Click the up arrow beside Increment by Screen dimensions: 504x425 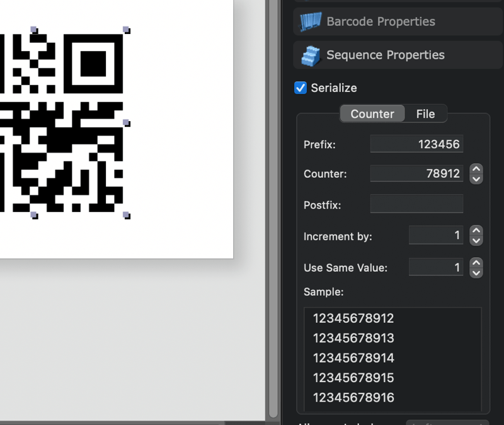(x=476, y=231)
